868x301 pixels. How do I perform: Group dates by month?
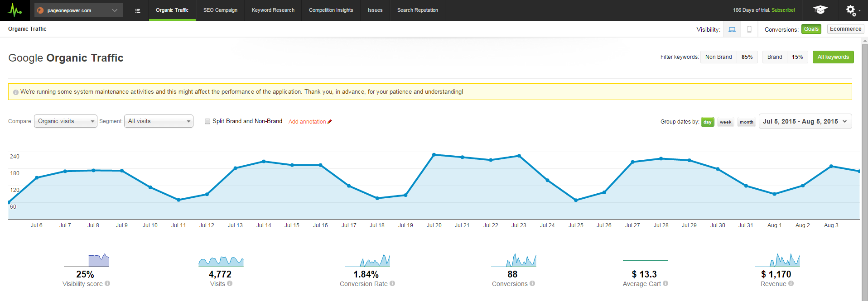click(x=746, y=122)
